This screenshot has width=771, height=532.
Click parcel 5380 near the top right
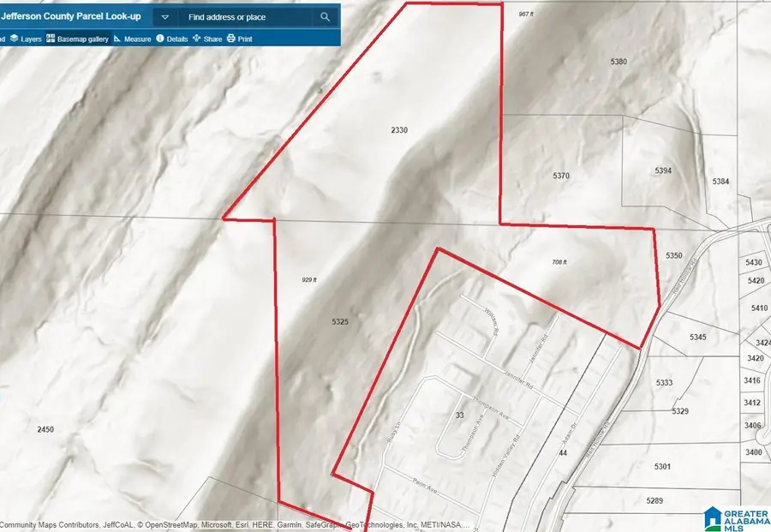(x=619, y=61)
